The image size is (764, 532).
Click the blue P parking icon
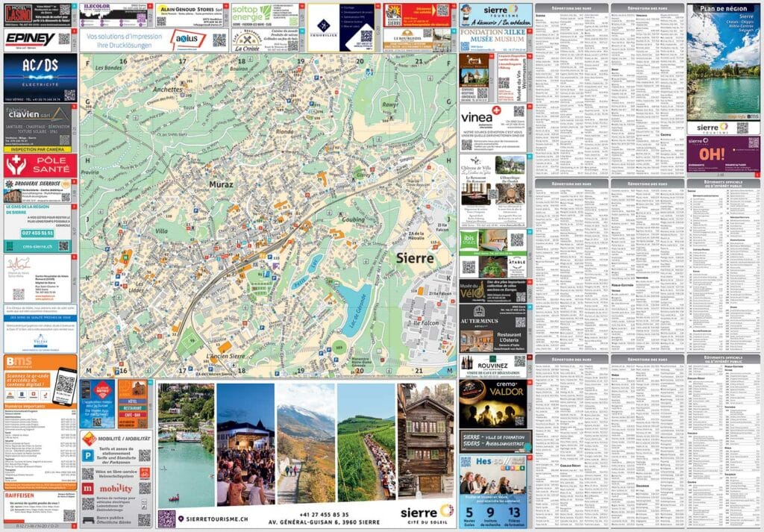(x=88, y=455)
